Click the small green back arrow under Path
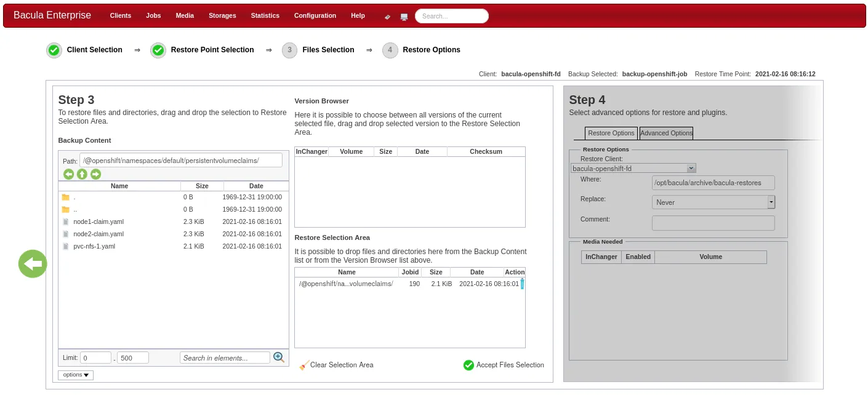The width and height of the screenshot is (868, 395). [x=68, y=174]
